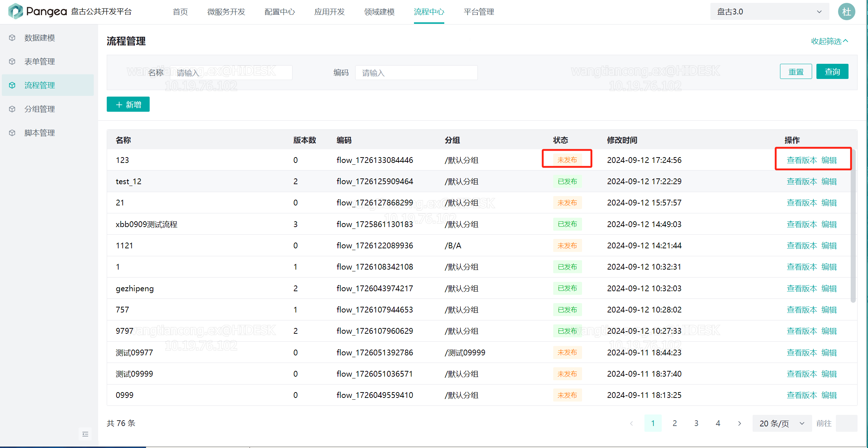Click the 新增 button
Screen dimensions: 868x448
coord(128,105)
